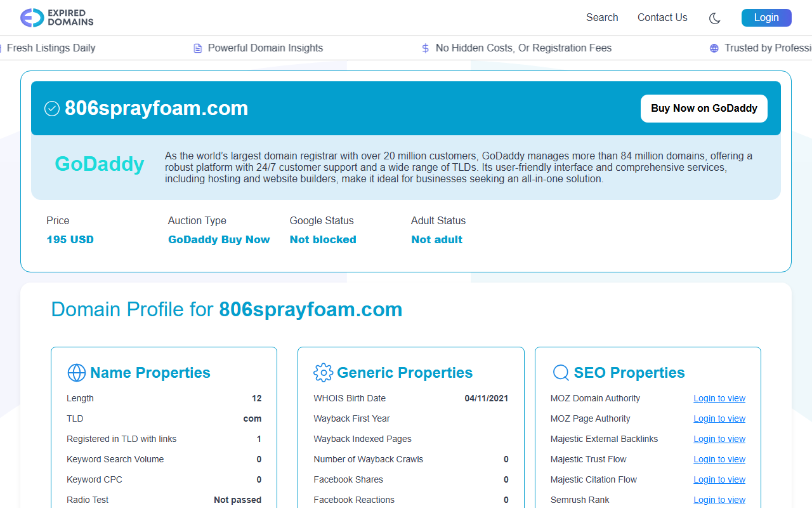Click the Login button in header
Screen dimensions: 812x508
pyautogui.click(x=766, y=18)
